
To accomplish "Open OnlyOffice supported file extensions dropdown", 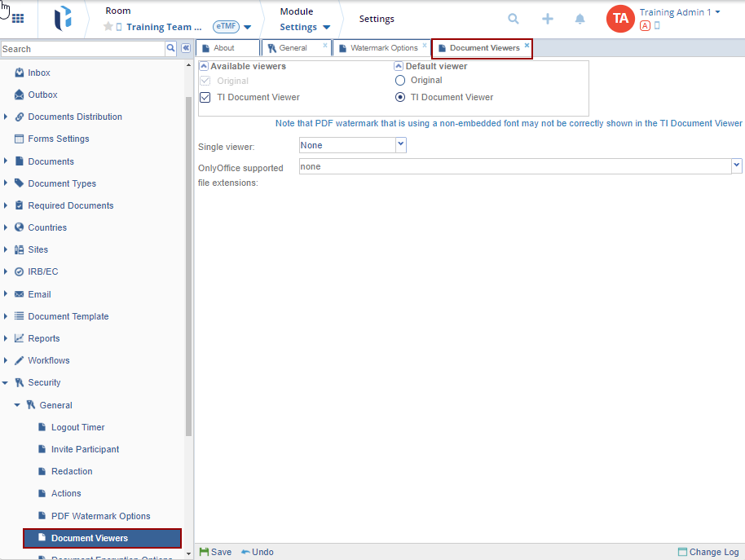I will pos(736,166).
